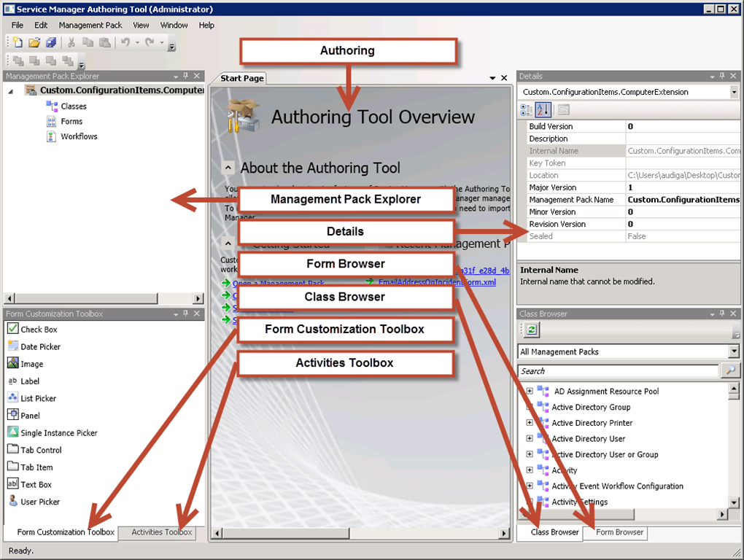Click the Refresh icon in Class Browser

tap(532, 330)
